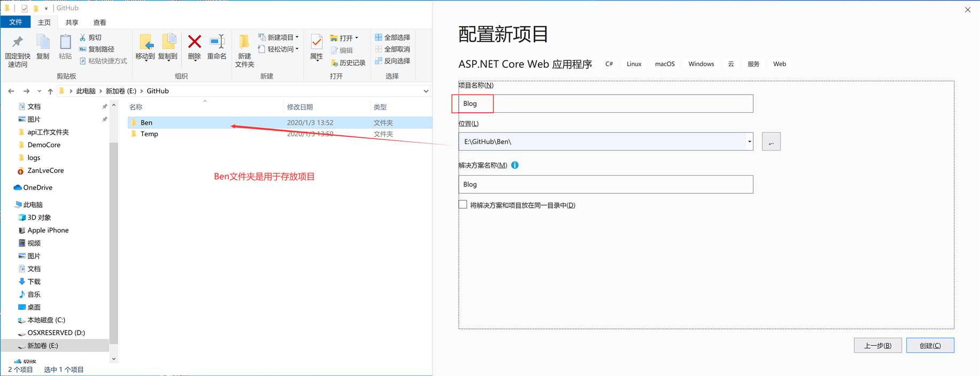
Task: Click the Properties checkmark icon
Action: point(317,42)
